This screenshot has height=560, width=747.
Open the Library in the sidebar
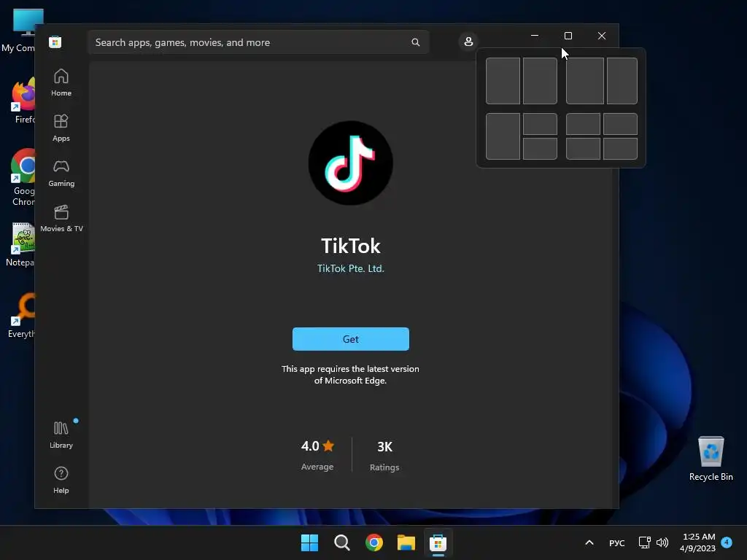click(x=61, y=435)
